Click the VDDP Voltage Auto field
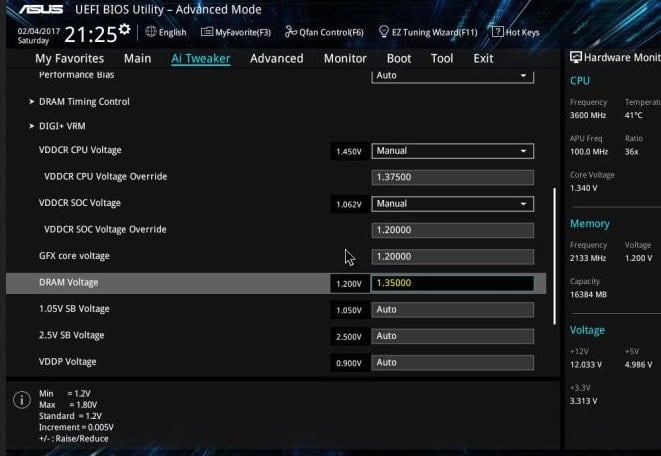Viewport: 661px width, 456px height. click(x=452, y=363)
